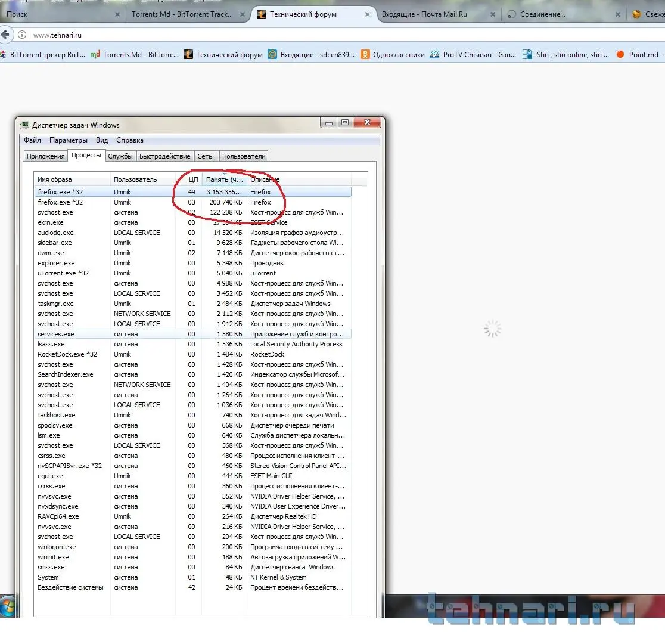This screenshot has width=665, height=644.
Task: Select the audiodg.exe process
Action: pos(193,233)
